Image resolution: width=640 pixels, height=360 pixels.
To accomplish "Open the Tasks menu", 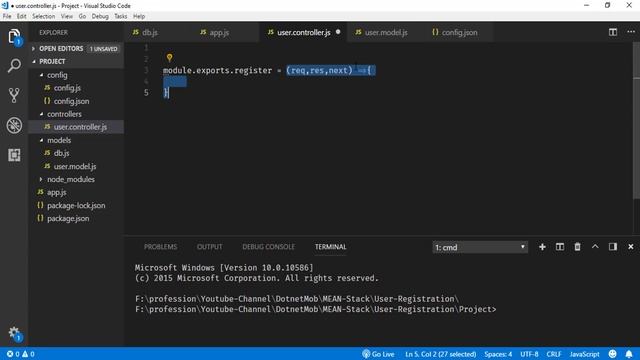I will (120, 16).
